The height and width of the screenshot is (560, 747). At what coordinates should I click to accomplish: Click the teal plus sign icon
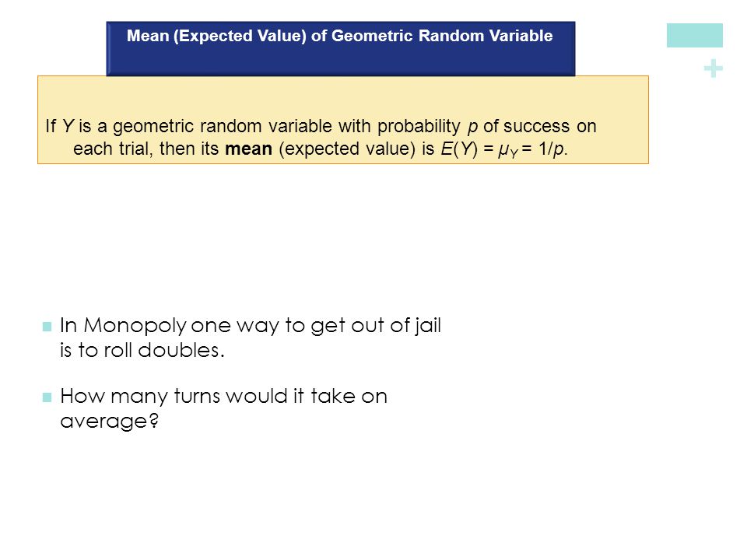(714, 69)
